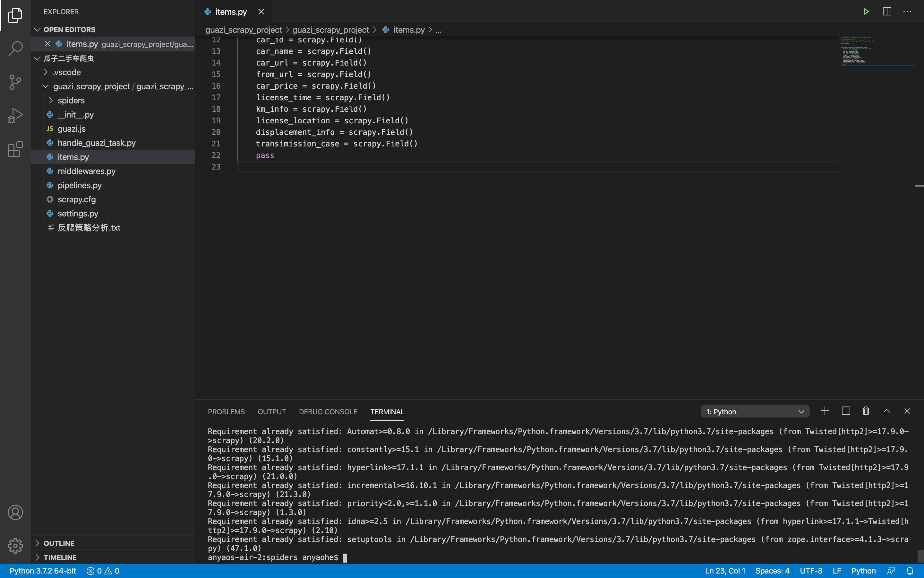Open pipelines.py file

point(113,185)
